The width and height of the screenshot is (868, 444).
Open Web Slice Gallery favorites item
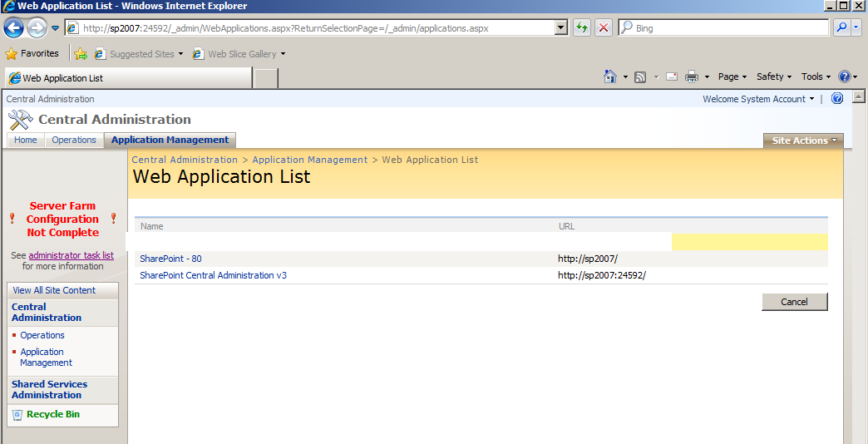point(239,54)
